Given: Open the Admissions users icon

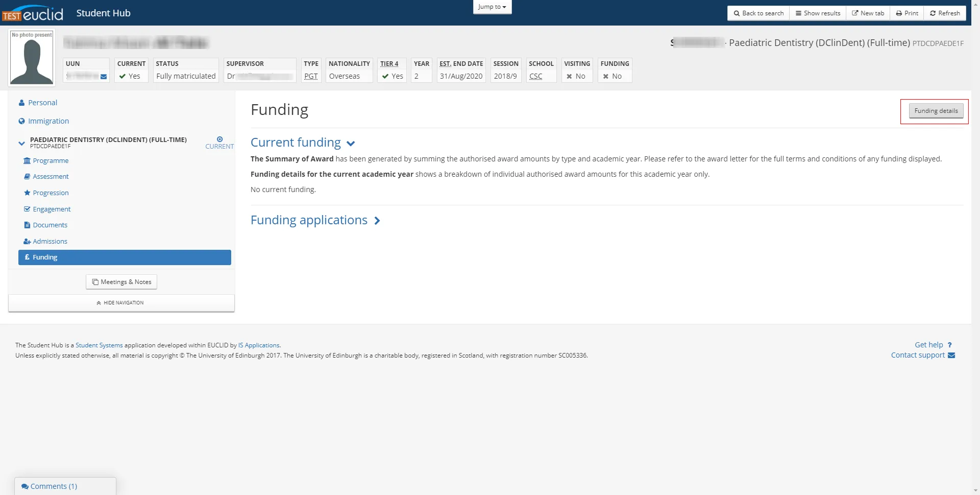Looking at the screenshot, I should click(x=27, y=241).
